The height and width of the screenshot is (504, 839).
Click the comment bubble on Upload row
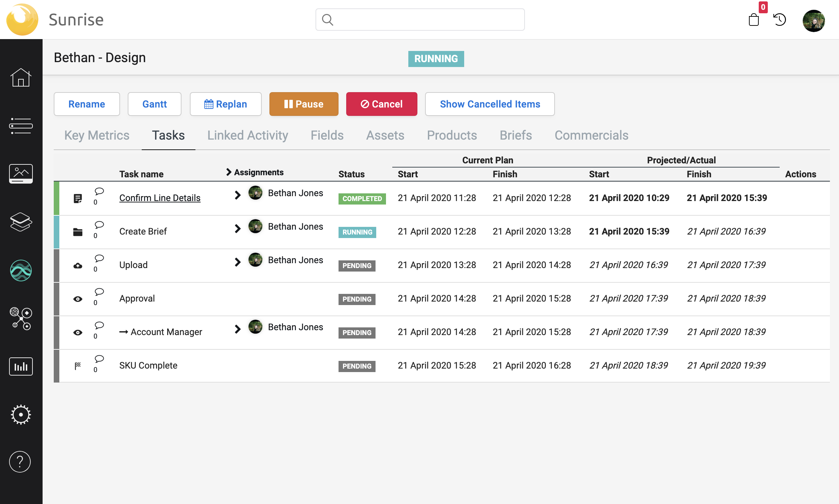click(x=99, y=258)
